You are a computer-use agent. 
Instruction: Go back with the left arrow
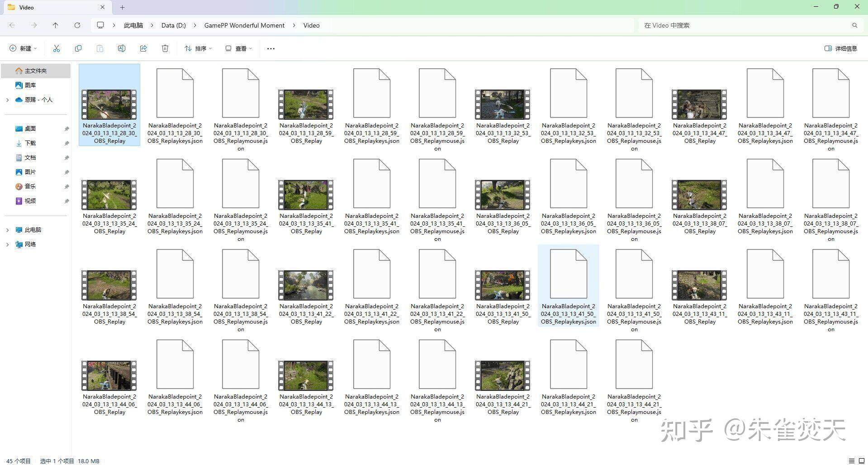[12, 25]
